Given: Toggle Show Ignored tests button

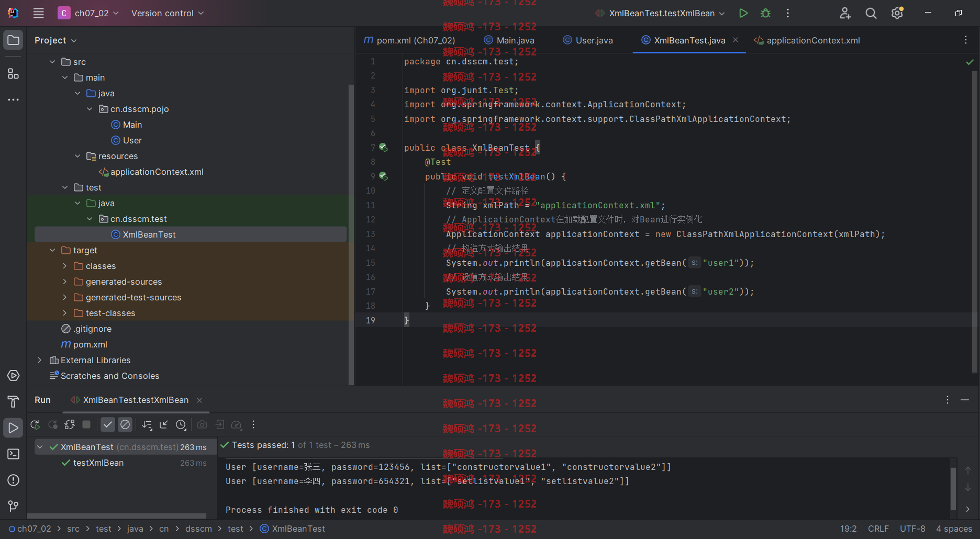Looking at the screenshot, I should point(125,425).
